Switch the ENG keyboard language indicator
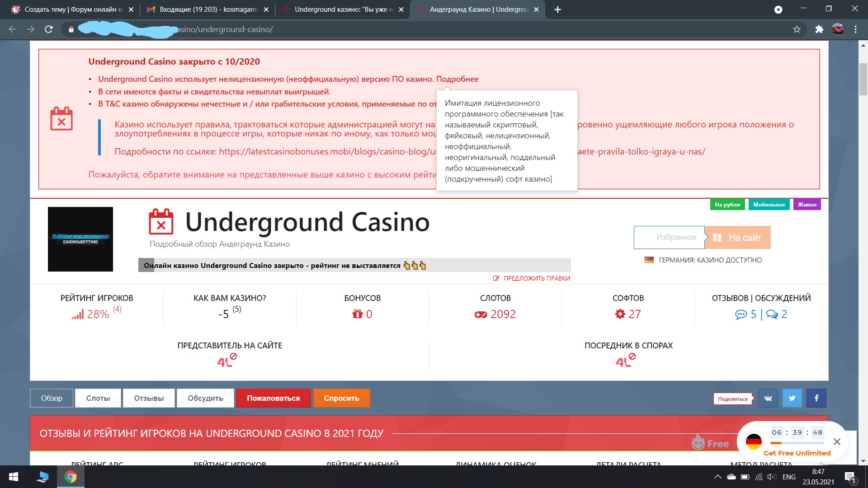The image size is (868, 488). pyautogui.click(x=789, y=477)
